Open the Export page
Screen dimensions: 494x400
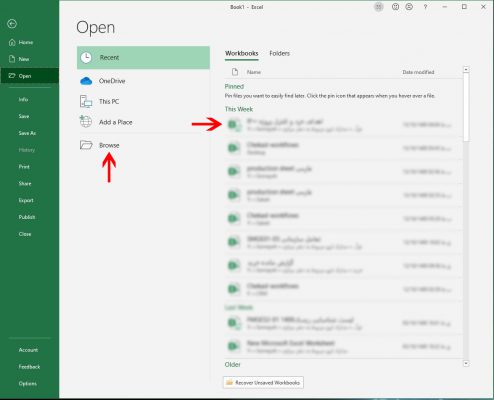click(29, 200)
